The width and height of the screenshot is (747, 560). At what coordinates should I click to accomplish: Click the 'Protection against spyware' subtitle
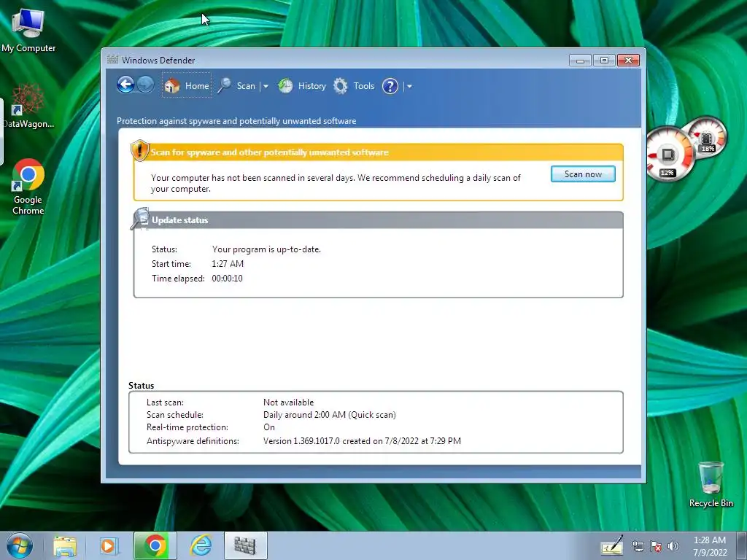[x=236, y=121]
